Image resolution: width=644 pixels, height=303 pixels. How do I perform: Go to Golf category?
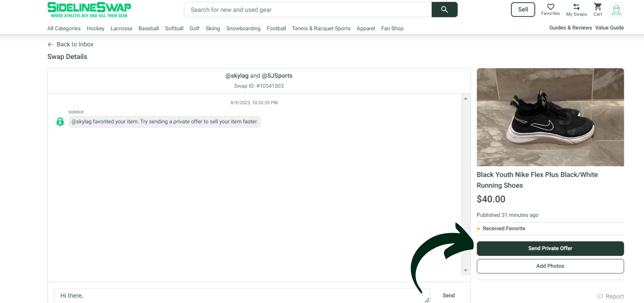194,28
